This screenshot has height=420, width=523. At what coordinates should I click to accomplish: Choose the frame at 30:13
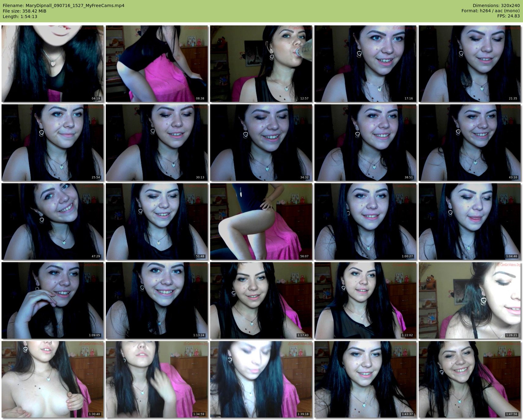[157, 143]
